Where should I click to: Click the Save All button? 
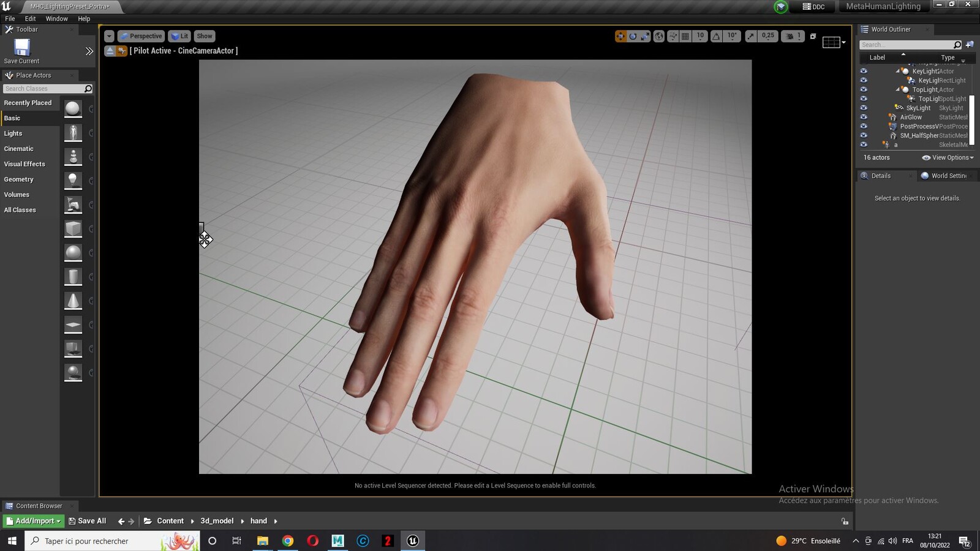(87, 521)
